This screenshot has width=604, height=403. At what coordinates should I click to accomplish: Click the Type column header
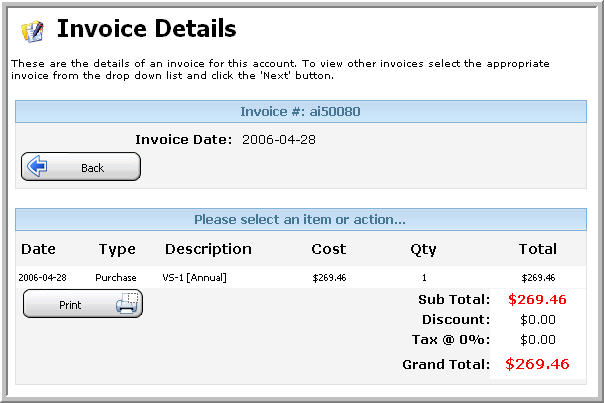click(117, 250)
